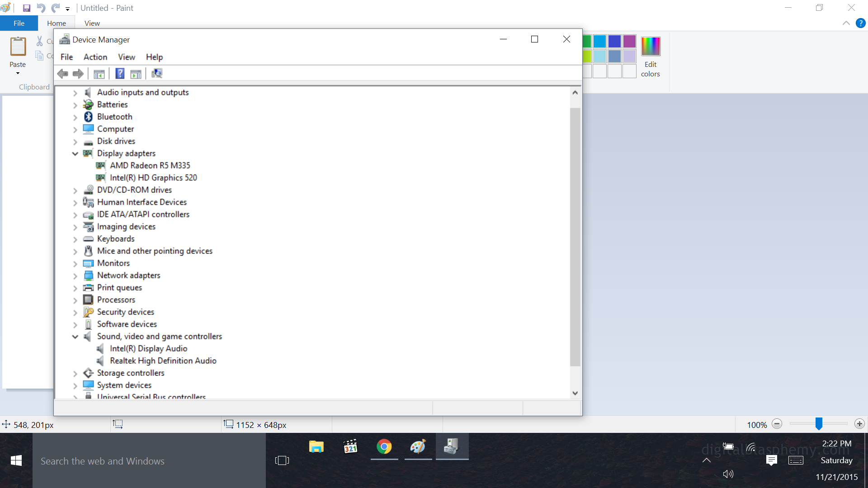The height and width of the screenshot is (488, 868).
Task: Collapse Sound, video and game controllers
Action: click(x=75, y=337)
